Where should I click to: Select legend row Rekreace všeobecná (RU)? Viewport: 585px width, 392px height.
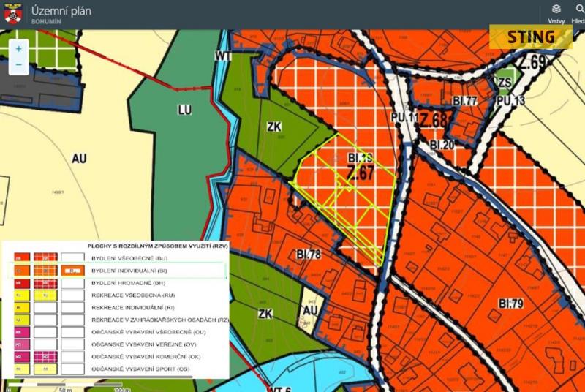click(133, 295)
